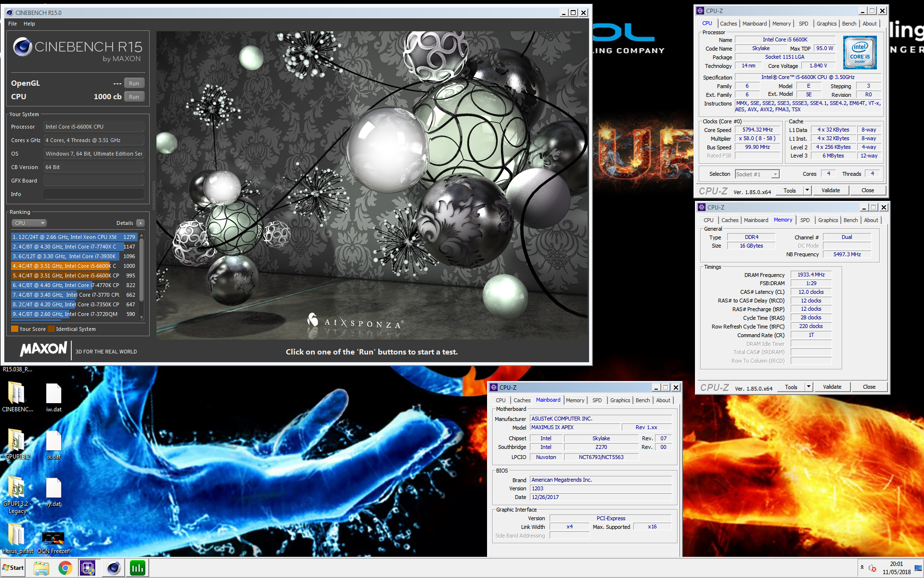Click the MAXON logo in Cinebench
Image resolution: width=924 pixels, height=578 pixels.
43,349
